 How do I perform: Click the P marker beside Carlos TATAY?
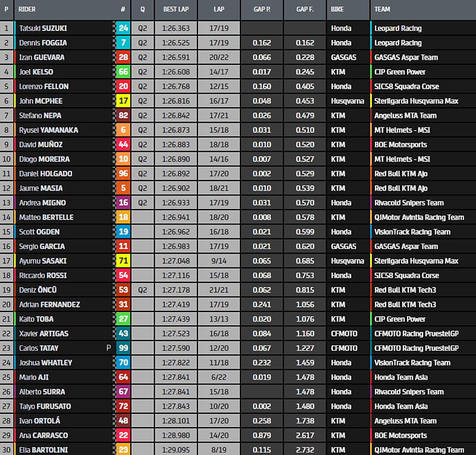coord(108,348)
